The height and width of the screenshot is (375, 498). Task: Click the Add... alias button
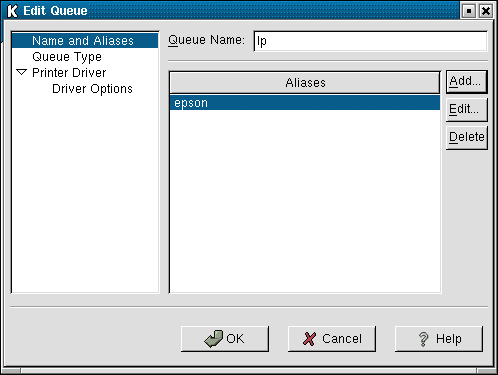click(466, 81)
